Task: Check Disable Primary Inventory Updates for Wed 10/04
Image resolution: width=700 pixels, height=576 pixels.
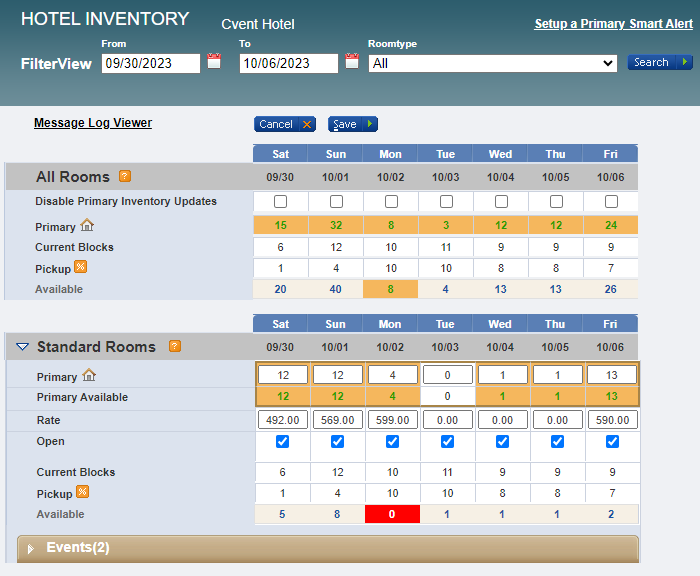Action: (x=501, y=202)
